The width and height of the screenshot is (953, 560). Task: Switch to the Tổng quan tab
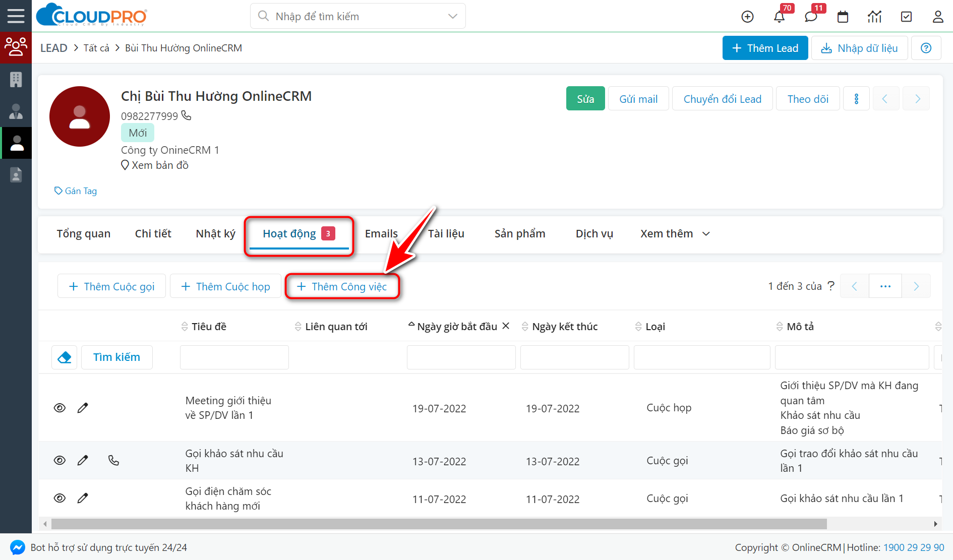point(84,233)
